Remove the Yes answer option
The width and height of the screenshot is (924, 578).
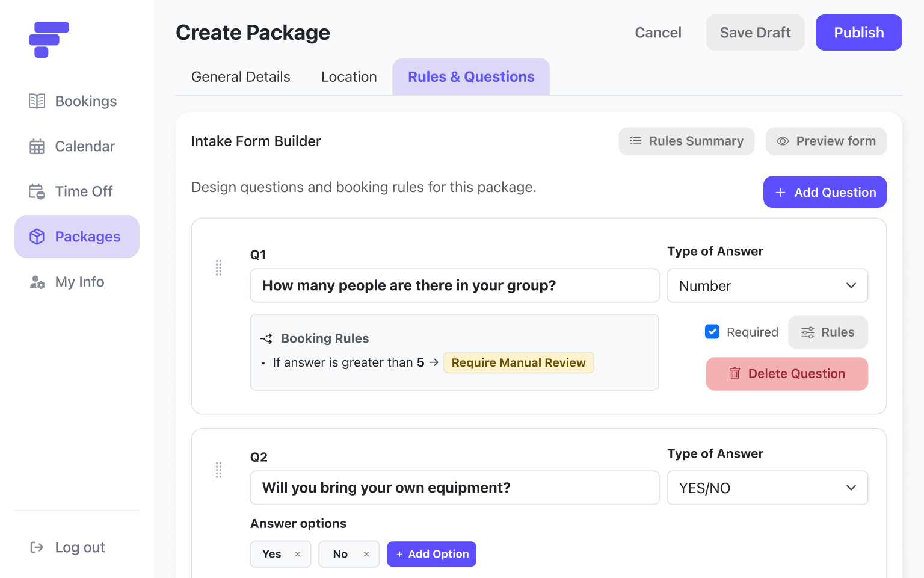pyautogui.click(x=298, y=554)
